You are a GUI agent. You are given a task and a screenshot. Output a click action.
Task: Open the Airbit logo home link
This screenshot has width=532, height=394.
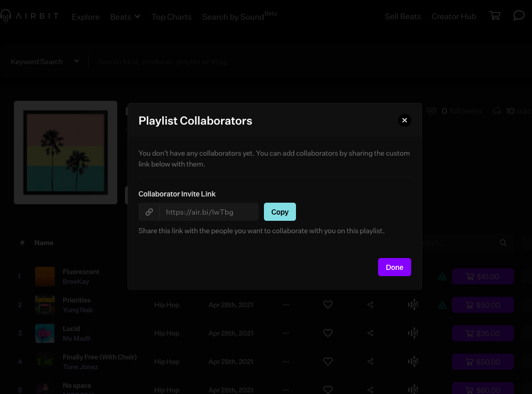coord(29,16)
